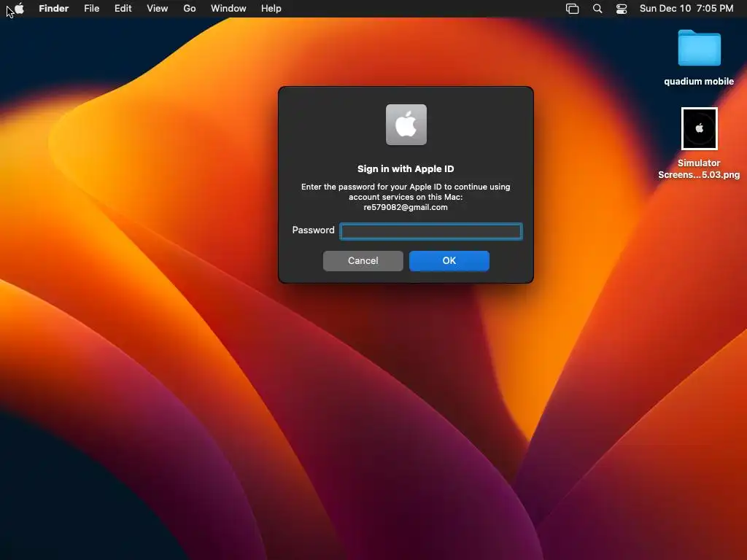The width and height of the screenshot is (747, 560).
Task: Open the File menu
Action: (x=91, y=9)
